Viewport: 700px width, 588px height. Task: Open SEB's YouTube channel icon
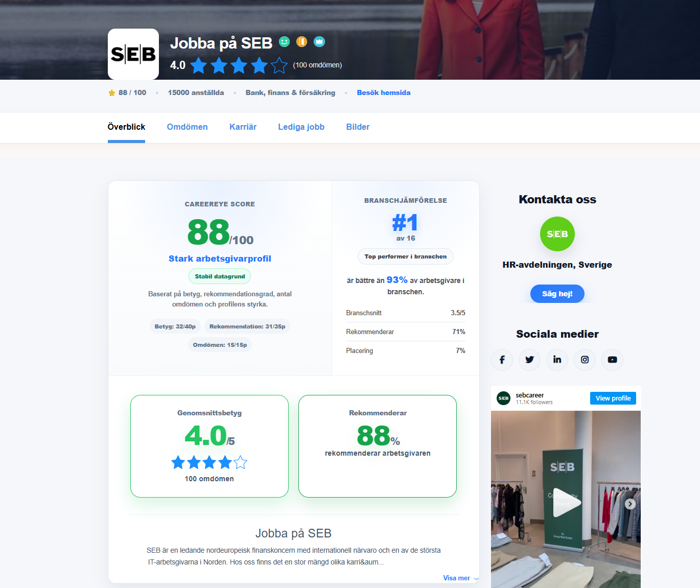tap(613, 360)
